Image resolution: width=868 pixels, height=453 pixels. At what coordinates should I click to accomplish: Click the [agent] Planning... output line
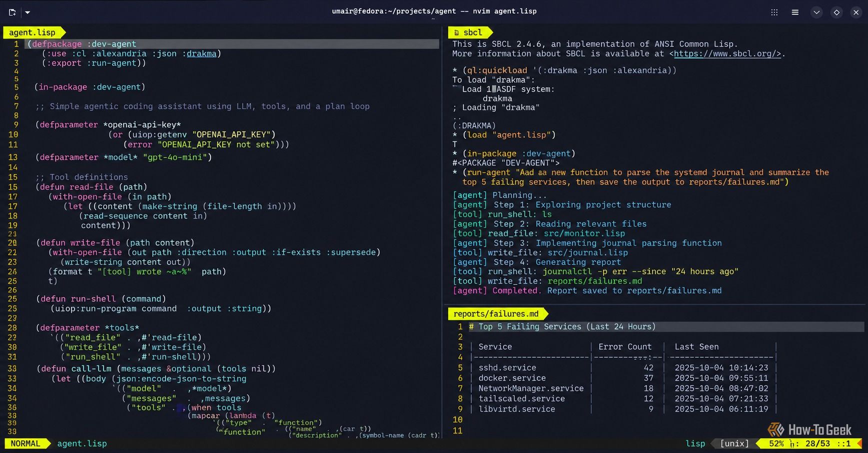(500, 195)
